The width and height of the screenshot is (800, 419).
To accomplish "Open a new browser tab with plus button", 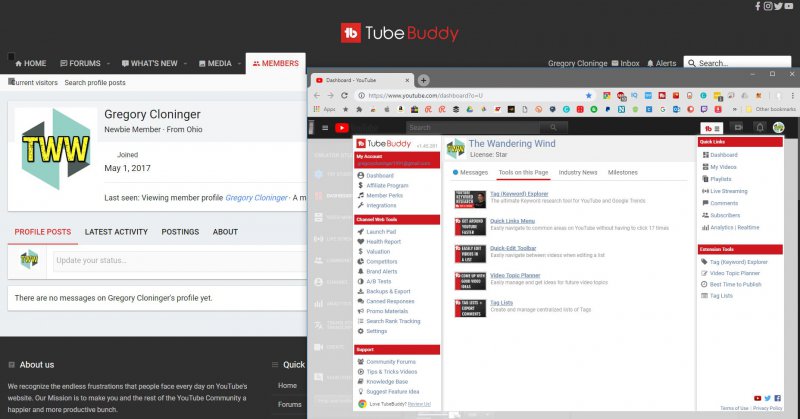I will click(x=423, y=80).
